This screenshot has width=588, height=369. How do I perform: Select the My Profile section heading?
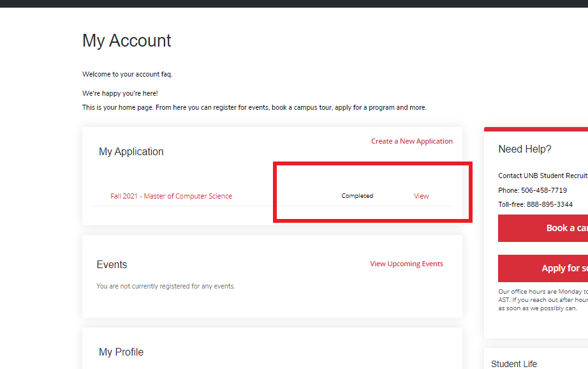coord(121,352)
